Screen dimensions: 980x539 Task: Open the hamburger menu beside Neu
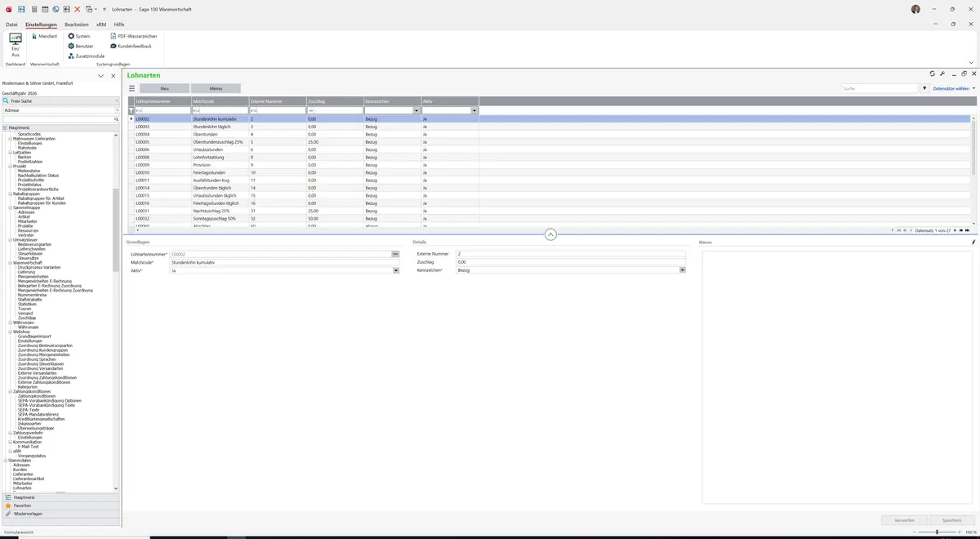131,88
